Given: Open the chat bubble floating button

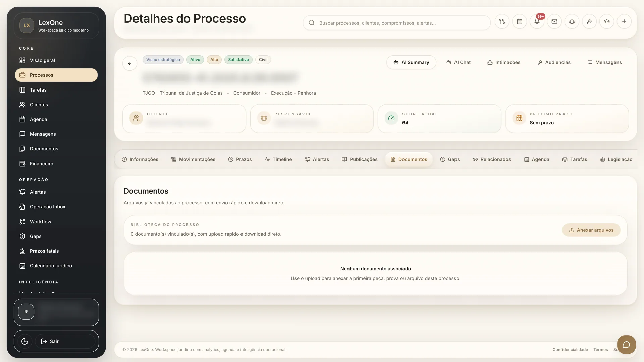Looking at the screenshot, I should click(626, 345).
